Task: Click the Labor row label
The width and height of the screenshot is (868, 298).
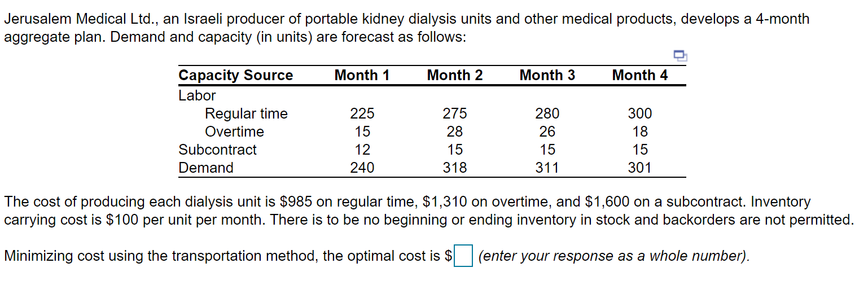Action: 197,95
